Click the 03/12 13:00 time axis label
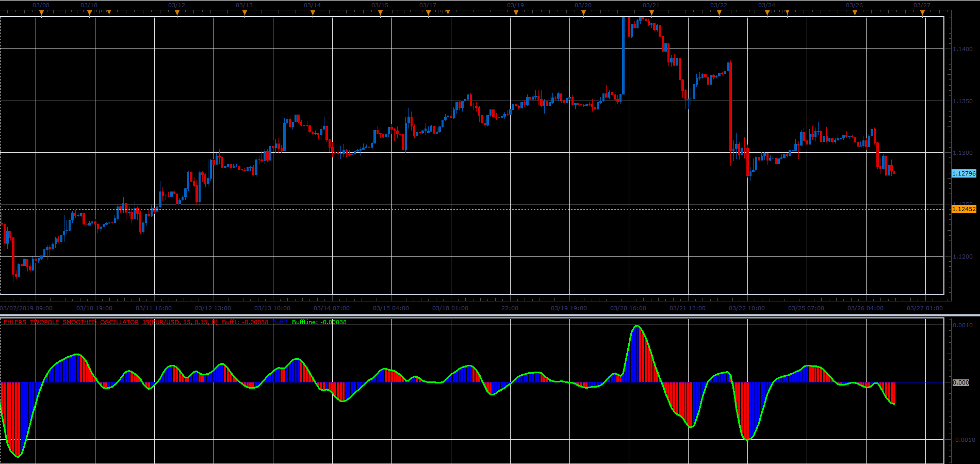980x464 pixels. coord(213,308)
